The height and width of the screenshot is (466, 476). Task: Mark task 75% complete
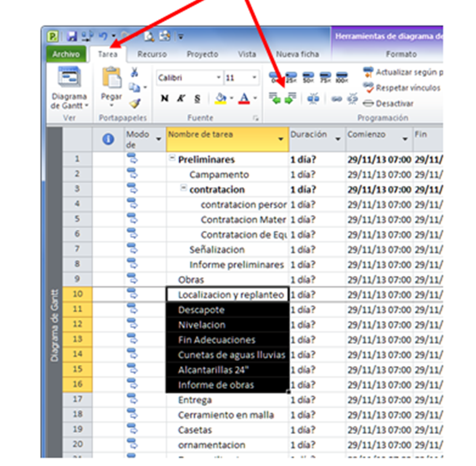click(325, 77)
